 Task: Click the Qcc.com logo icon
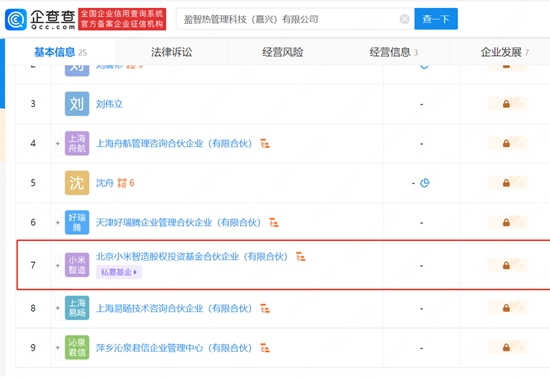point(16,19)
